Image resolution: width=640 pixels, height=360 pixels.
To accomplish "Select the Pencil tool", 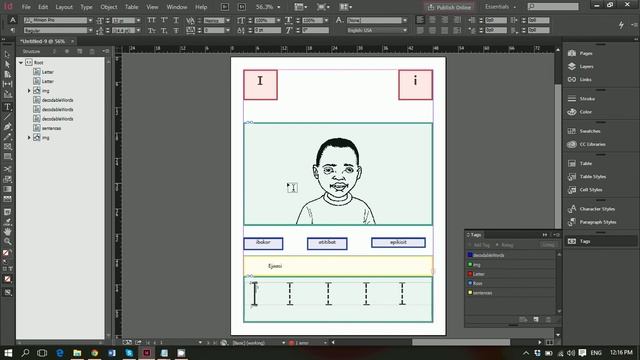I will 7,137.
